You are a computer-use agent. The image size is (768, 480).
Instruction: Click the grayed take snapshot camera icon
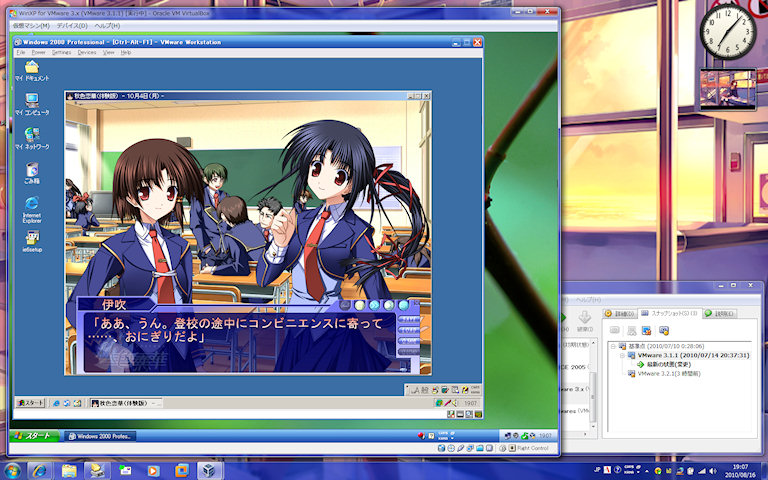[x=615, y=331]
